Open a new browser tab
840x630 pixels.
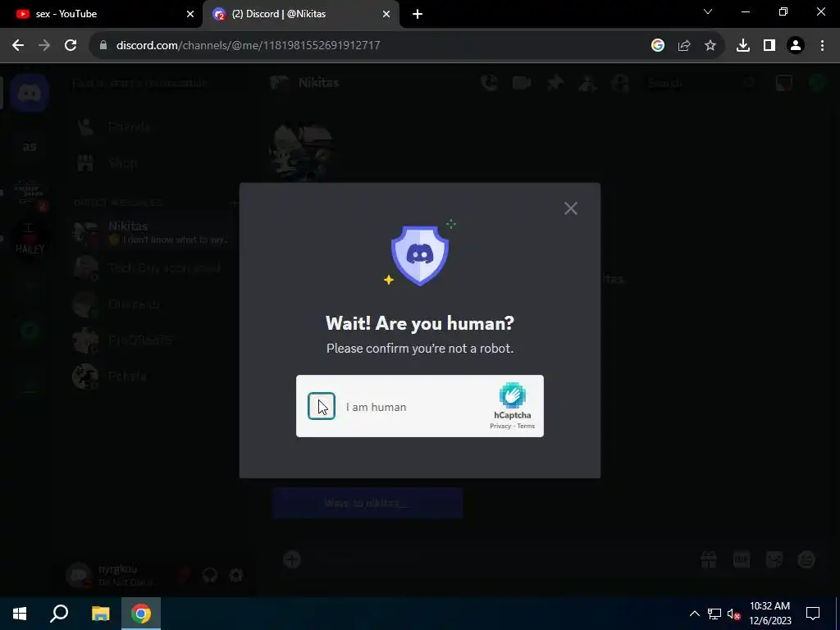coord(418,14)
